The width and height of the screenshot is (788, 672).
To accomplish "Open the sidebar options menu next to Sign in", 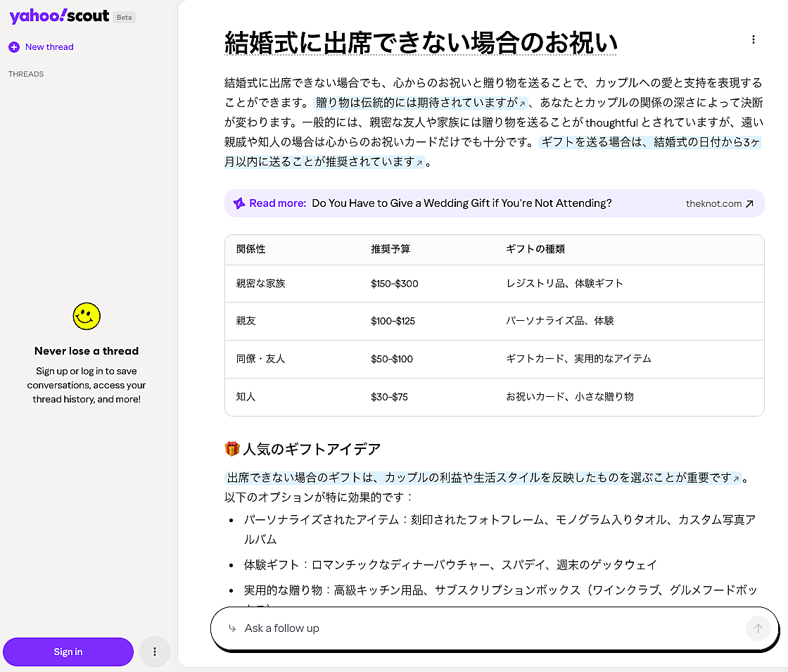I will coord(155,652).
